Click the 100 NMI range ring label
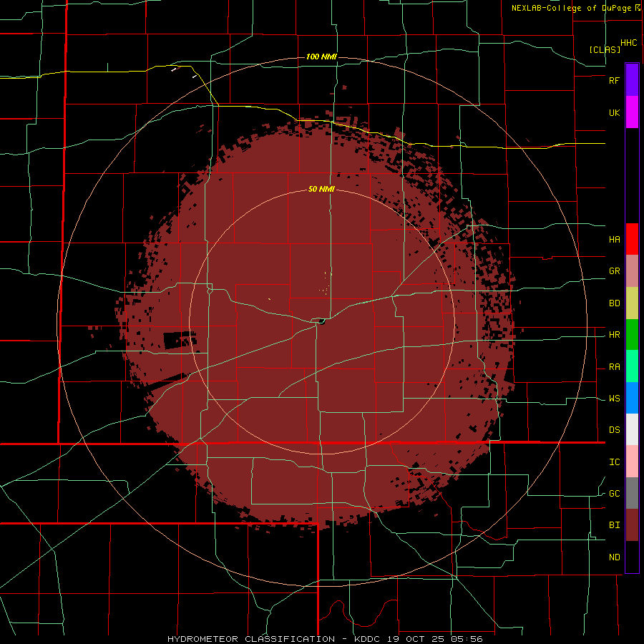644x644 pixels. coord(321,57)
